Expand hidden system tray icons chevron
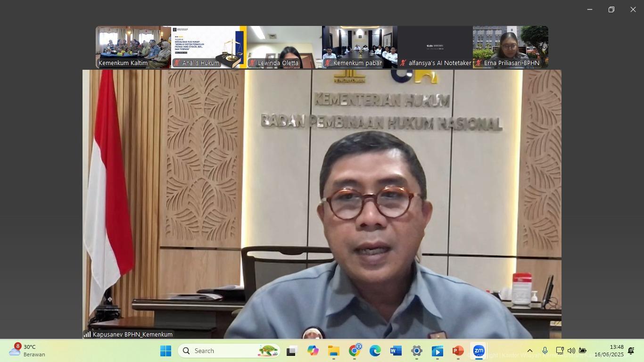The height and width of the screenshot is (362, 644). (x=530, y=351)
